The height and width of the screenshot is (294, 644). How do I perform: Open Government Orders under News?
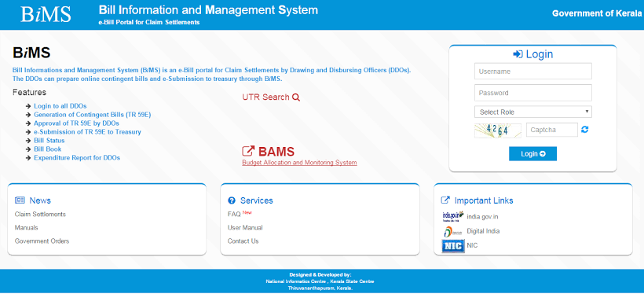click(42, 241)
